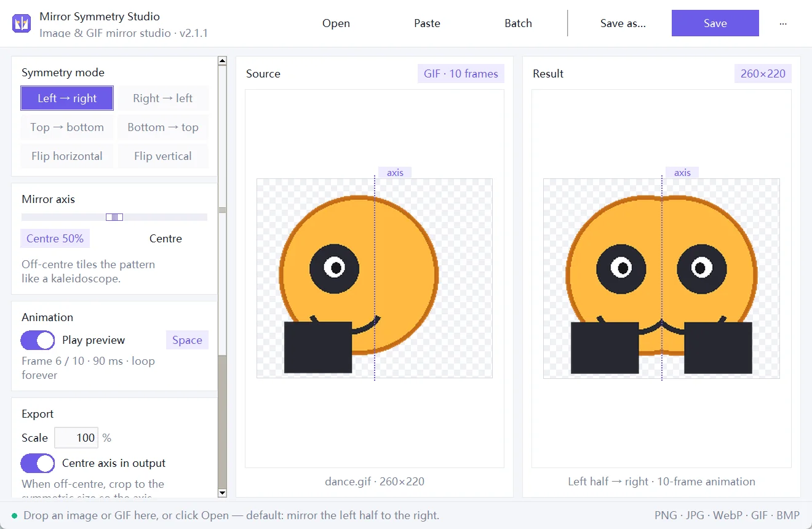Click the dance.gif · 260×220 caption
Image resolution: width=812 pixels, height=529 pixels.
pos(375,482)
